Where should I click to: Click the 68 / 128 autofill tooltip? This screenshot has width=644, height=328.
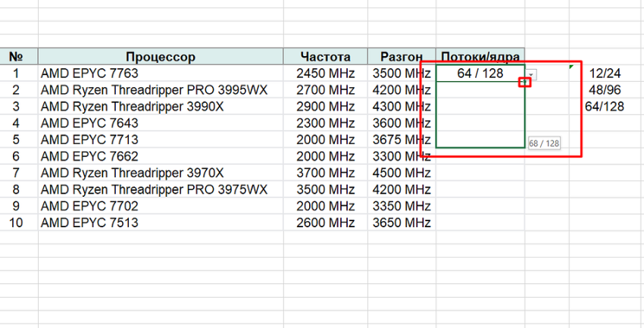tap(544, 143)
